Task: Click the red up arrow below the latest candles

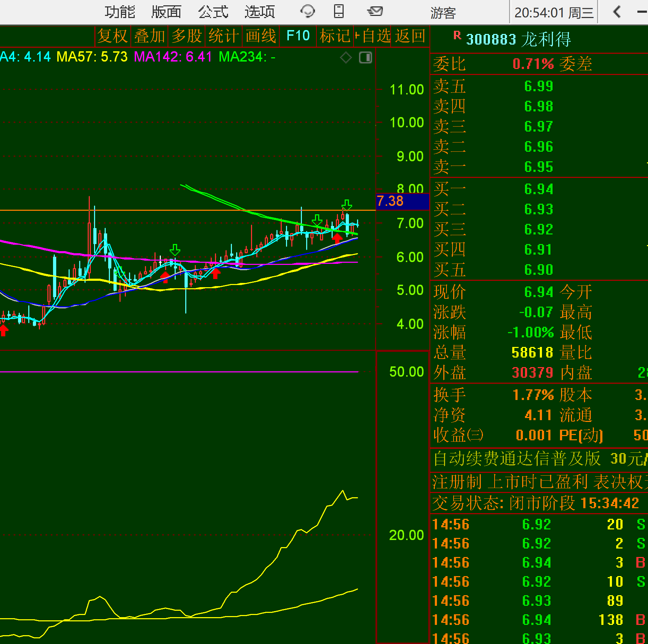Action: click(x=337, y=238)
